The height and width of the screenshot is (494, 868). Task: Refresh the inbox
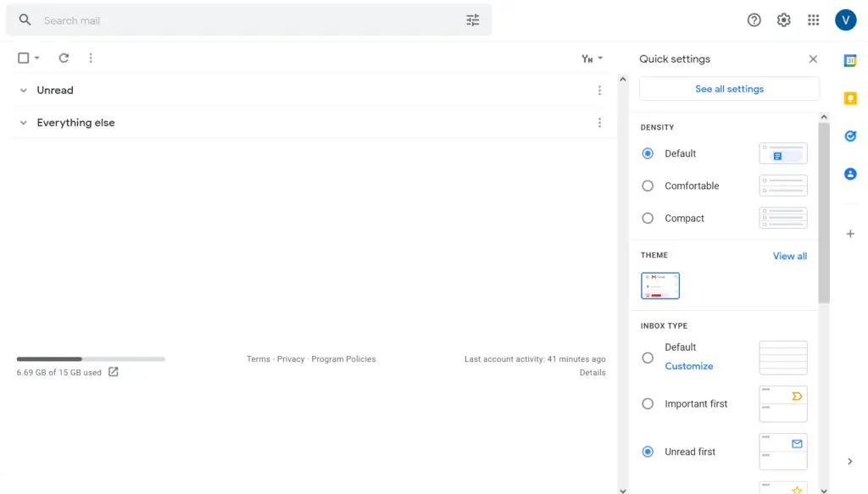pyautogui.click(x=64, y=58)
